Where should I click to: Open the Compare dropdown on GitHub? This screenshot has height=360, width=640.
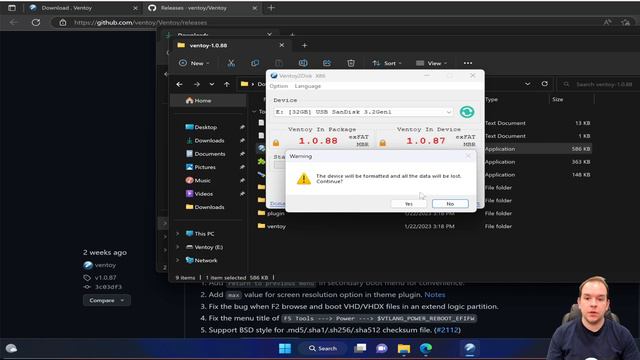107,300
